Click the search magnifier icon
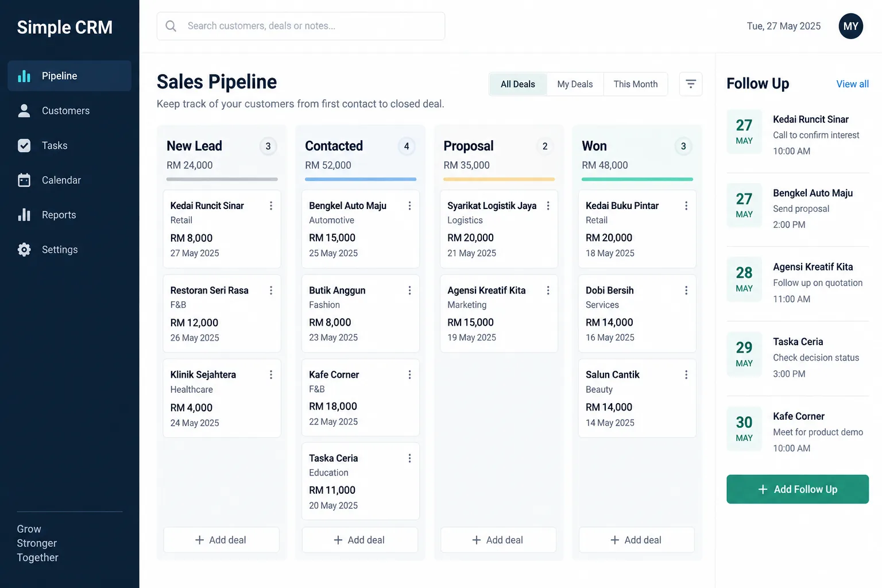882x588 pixels. (x=171, y=26)
